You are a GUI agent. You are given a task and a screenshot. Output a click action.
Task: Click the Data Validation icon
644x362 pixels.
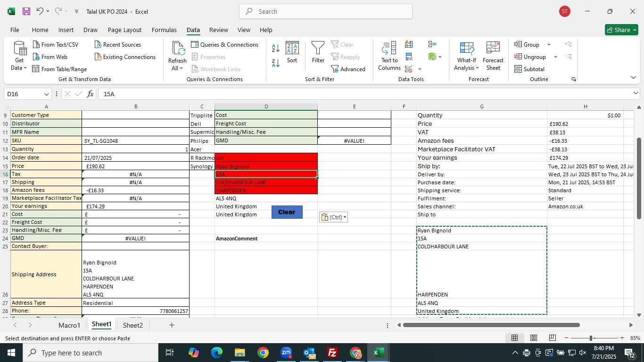point(409,69)
